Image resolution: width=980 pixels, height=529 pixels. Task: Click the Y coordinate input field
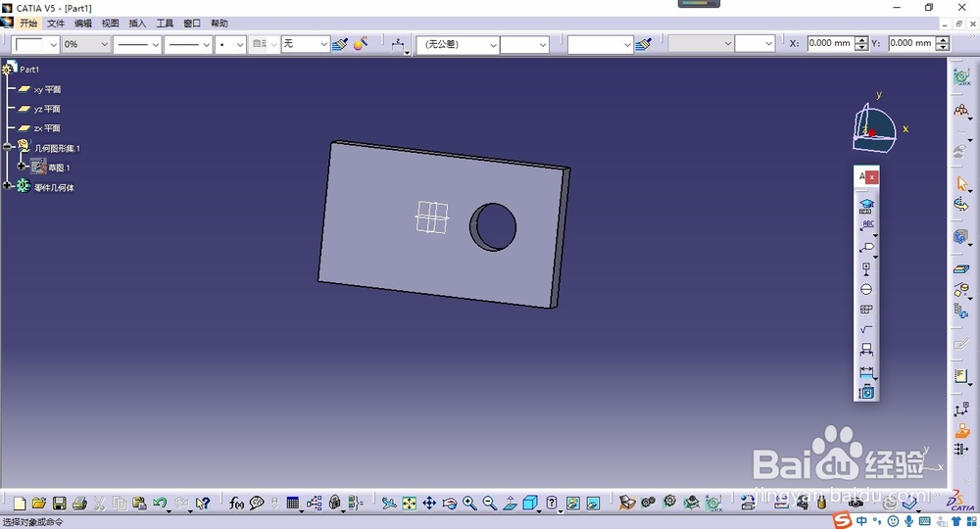(x=911, y=43)
